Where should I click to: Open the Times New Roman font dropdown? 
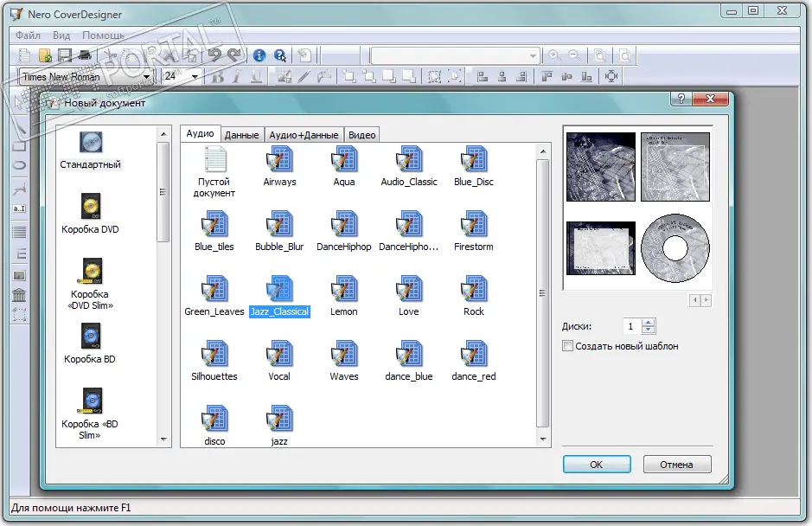pos(147,77)
